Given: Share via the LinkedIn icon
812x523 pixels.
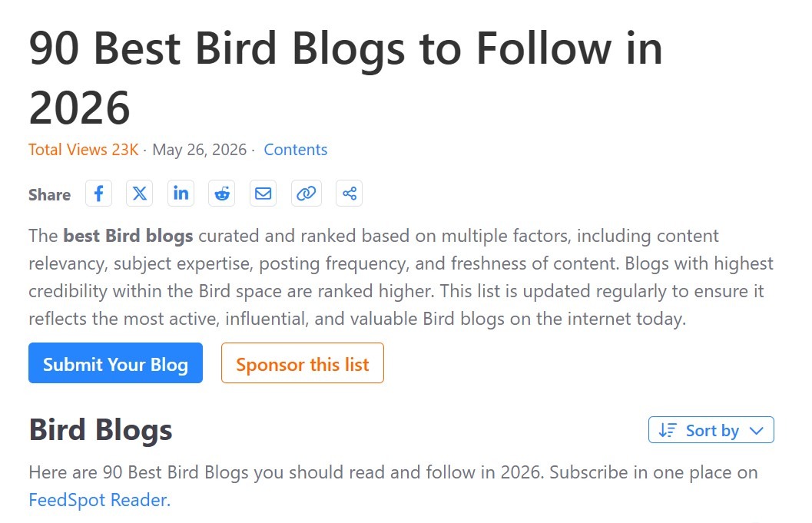Looking at the screenshot, I should coord(181,194).
